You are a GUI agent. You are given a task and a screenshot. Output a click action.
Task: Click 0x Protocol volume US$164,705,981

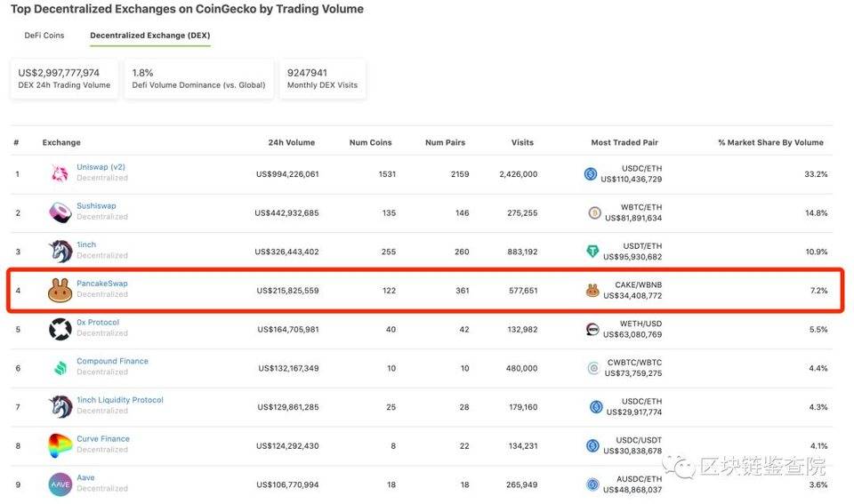coord(288,329)
